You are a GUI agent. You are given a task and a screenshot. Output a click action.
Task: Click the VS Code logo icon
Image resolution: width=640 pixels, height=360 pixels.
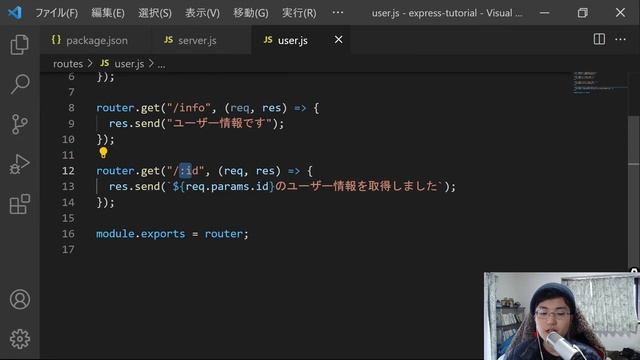pos(15,13)
